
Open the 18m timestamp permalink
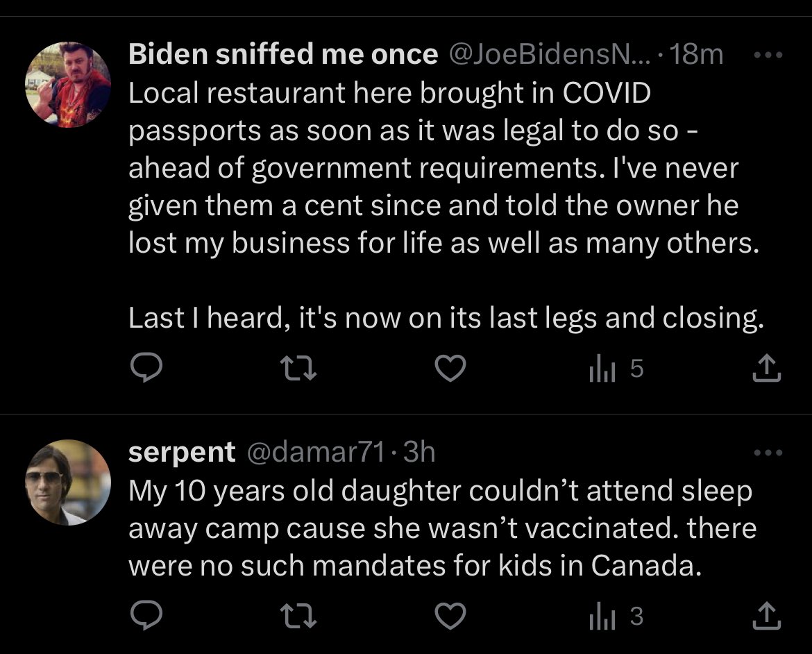pyautogui.click(x=697, y=55)
